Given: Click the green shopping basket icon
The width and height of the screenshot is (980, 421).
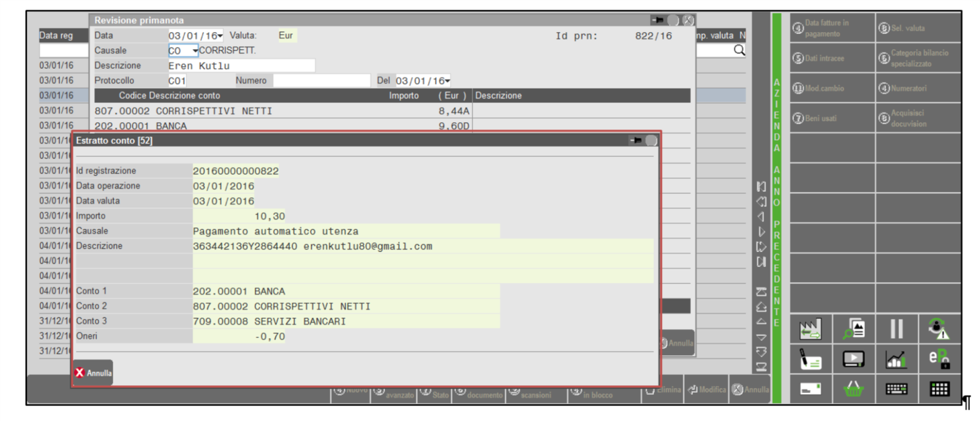Looking at the screenshot, I should (853, 389).
